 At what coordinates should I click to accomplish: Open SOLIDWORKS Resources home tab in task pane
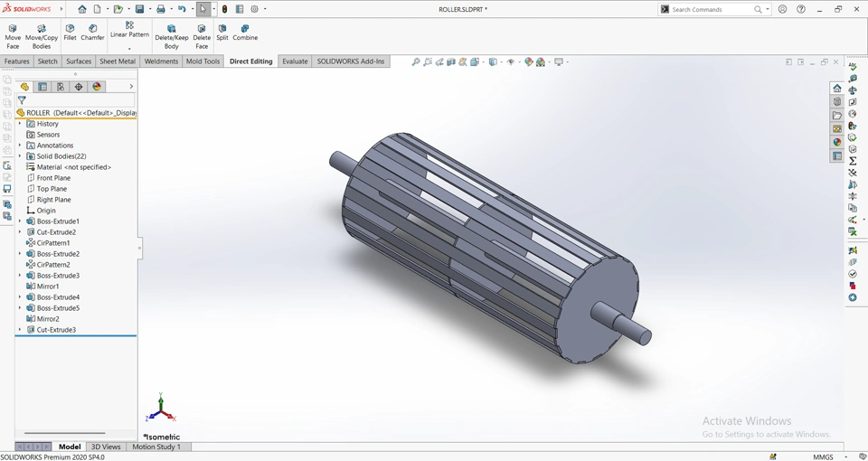[837, 89]
